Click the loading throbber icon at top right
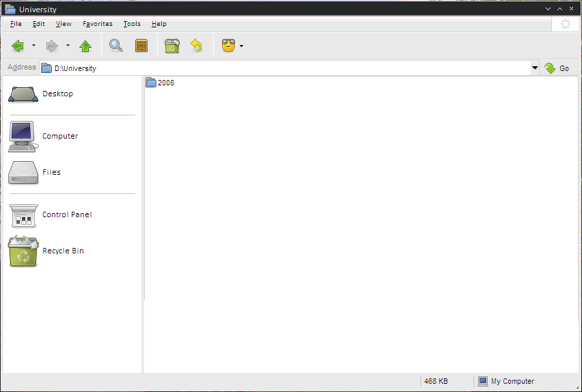The image size is (582, 392). point(566,24)
